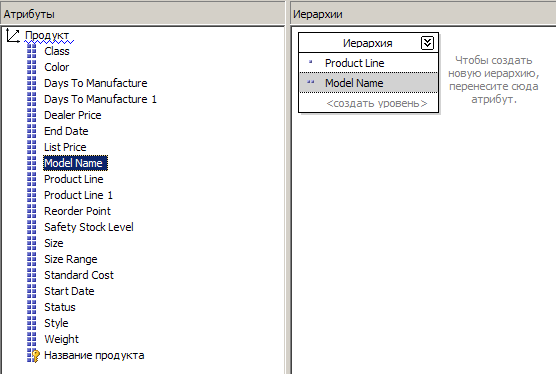556x374 pixels.
Task: Click the icon beside Days To Manufacture
Action: pyautogui.click(x=32, y=83)
